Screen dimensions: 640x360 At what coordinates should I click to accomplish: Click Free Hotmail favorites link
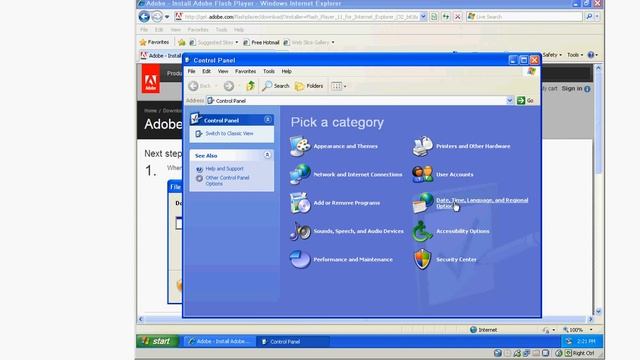[261, 42]
